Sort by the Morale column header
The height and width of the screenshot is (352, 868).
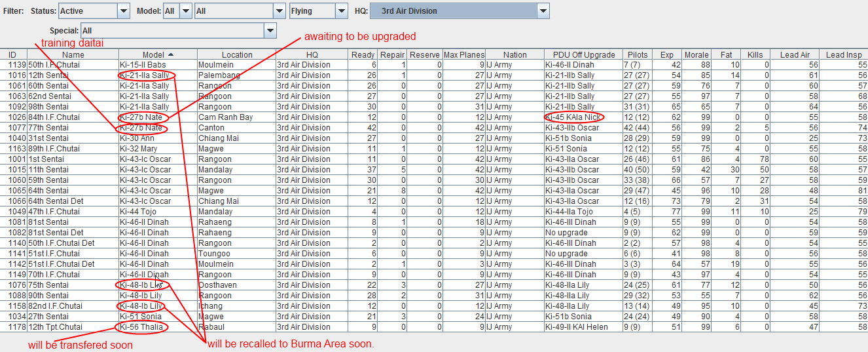click(696, 54)
